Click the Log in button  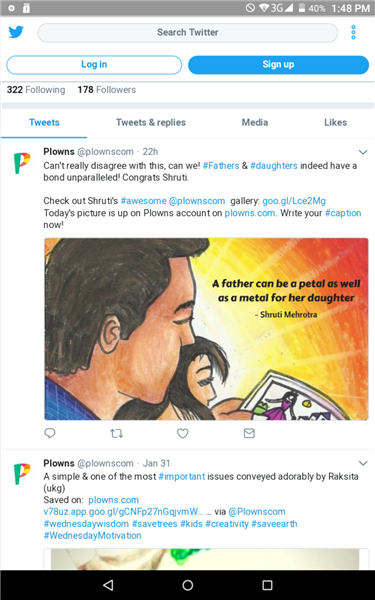[x=94, y=65]
